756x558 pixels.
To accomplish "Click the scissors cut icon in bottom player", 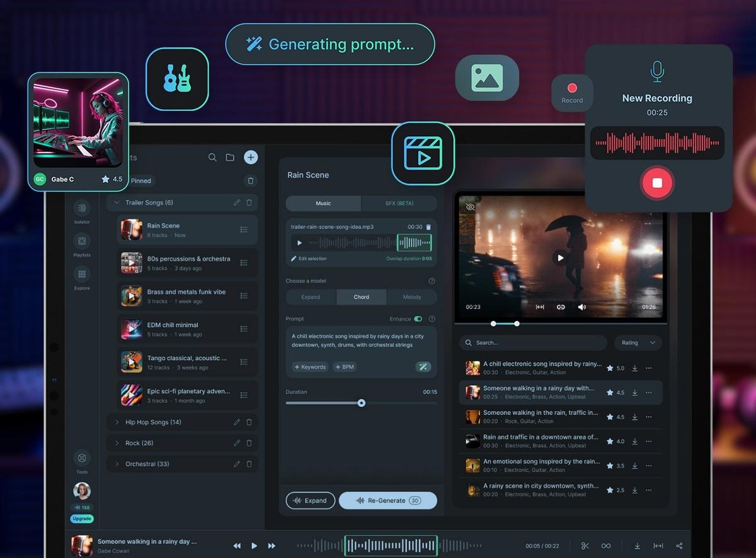I will (x=585, y=546).
